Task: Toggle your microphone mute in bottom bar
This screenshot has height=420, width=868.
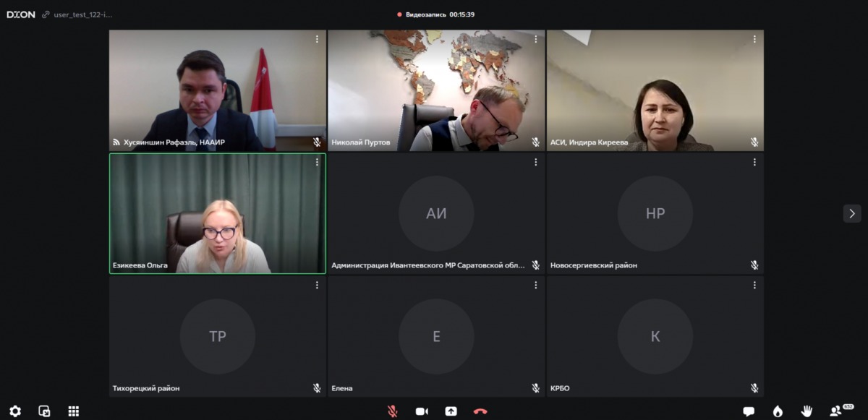Action: [x=393, y=411]
